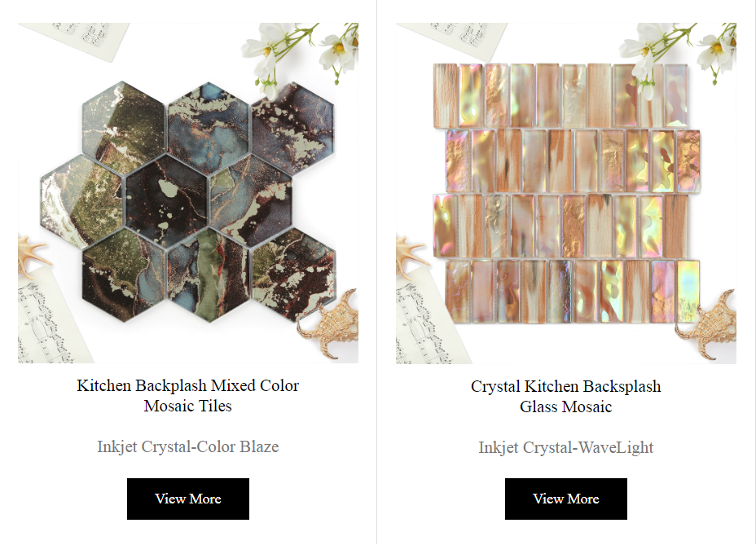Click the white flowers above the glass mosaic
The height and width of the screenshot is (545, 756).
[678, 54]
